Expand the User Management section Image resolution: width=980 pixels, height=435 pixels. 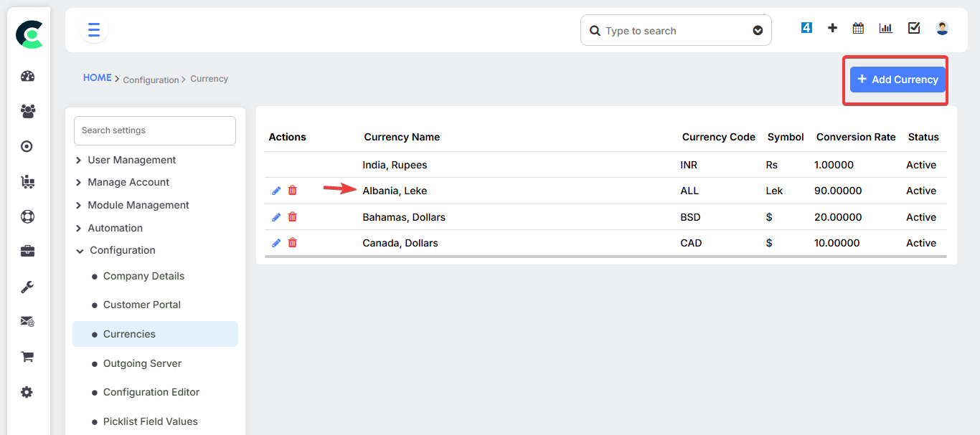coord(131,159)
